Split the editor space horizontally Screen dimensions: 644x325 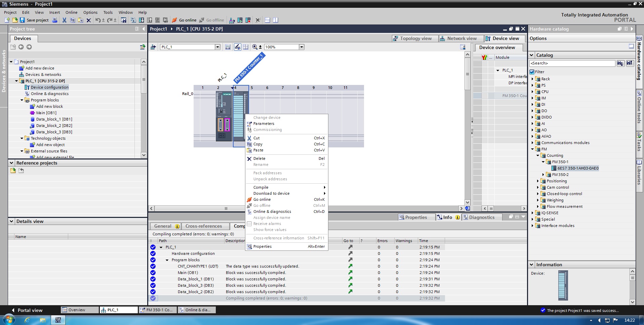point(268,20)
